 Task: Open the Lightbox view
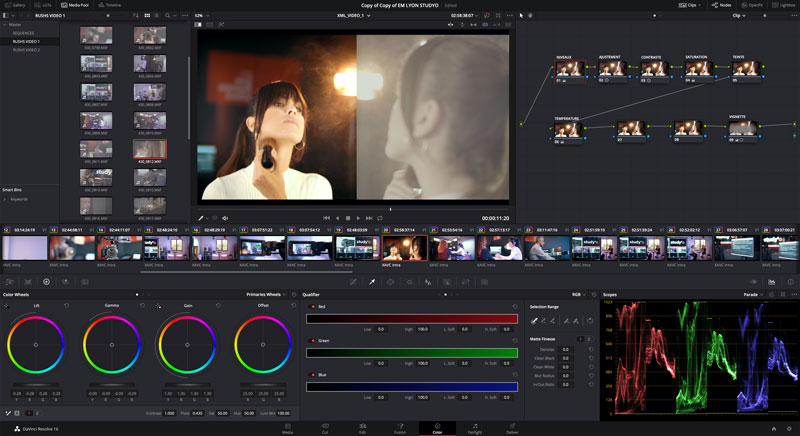coord(783,5)
